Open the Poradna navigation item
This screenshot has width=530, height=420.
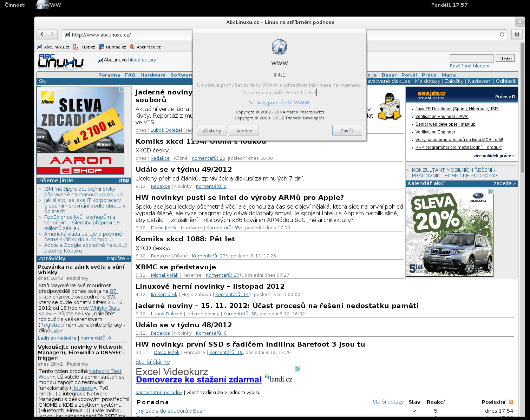[109, 75]
